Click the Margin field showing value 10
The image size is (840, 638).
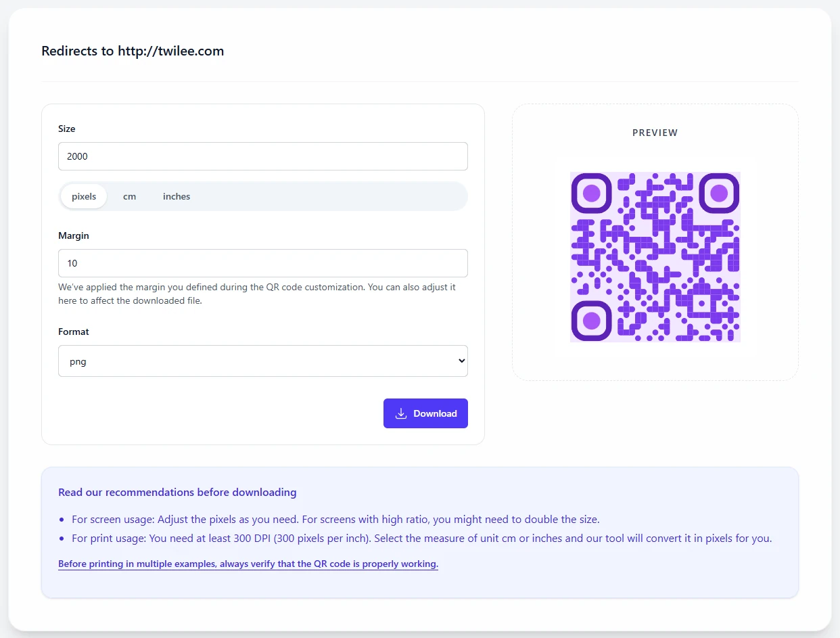tap(262, 263)
